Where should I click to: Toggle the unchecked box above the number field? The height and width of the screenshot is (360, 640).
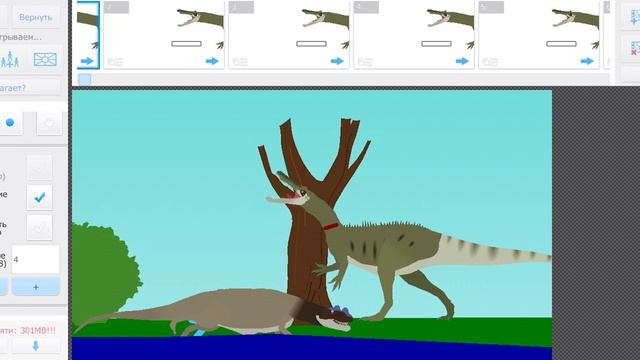(40, 228)
